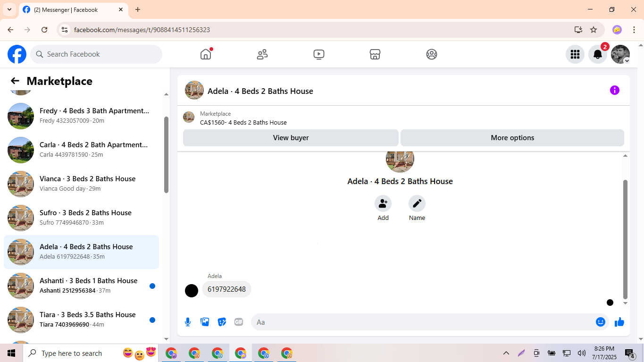Select the Messenger Facebook browser tab
Image resolution: width=644 pixels, height=362 pixels.
pos(73,9)
